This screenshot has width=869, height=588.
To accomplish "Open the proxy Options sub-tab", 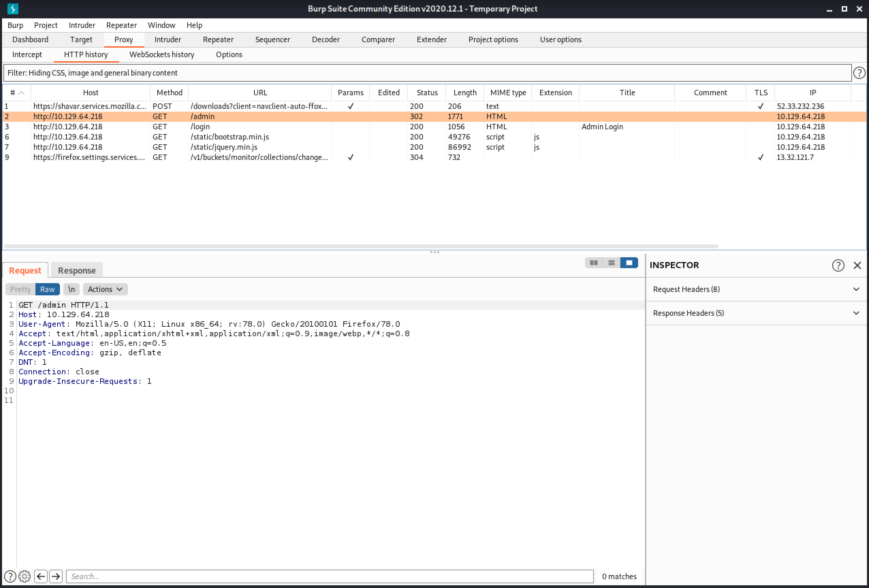I will (x=229, y=54).
